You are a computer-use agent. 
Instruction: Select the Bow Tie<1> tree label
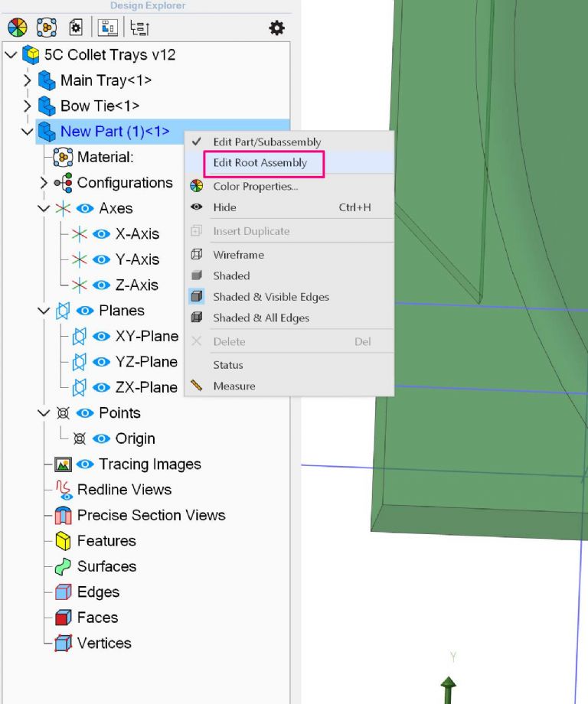[x=100, y=106]
